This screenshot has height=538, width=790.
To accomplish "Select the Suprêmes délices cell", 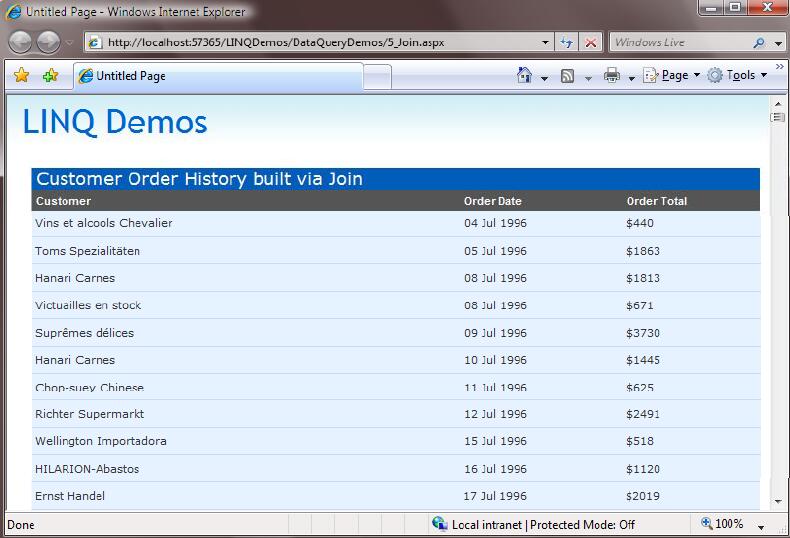I will tap(85, 333).
